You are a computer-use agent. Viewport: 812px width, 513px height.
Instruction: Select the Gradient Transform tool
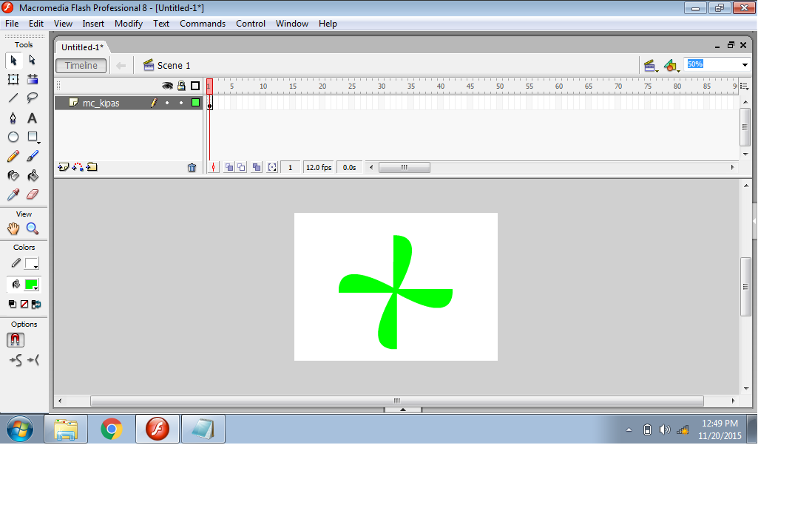[32, 79]
